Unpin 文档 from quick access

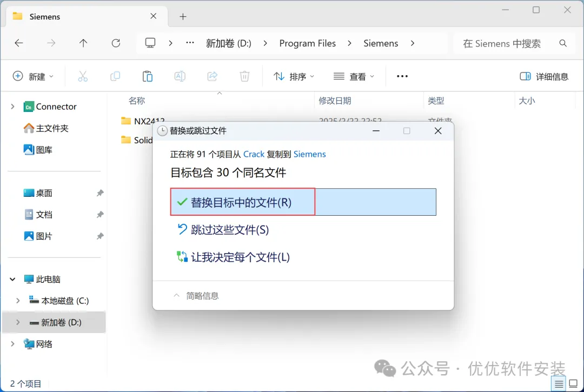click(100, 215)
